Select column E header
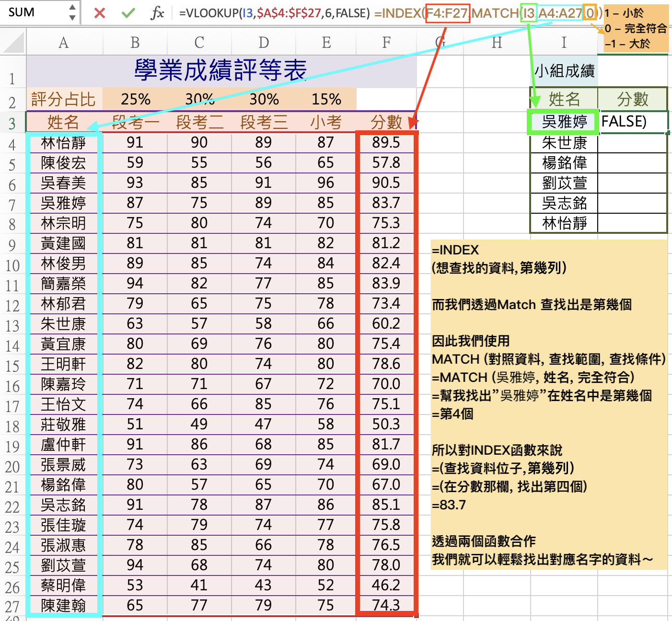This screenshot has width=672, height=621. [326, 43]
